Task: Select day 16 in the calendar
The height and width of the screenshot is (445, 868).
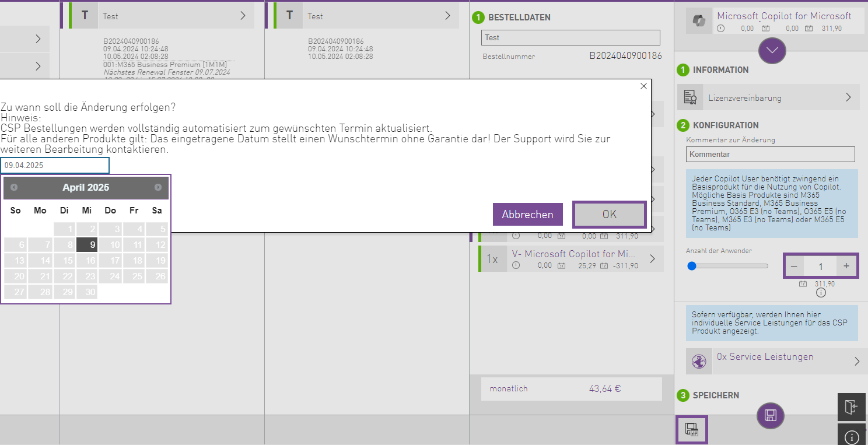Action: click(87, 261)
